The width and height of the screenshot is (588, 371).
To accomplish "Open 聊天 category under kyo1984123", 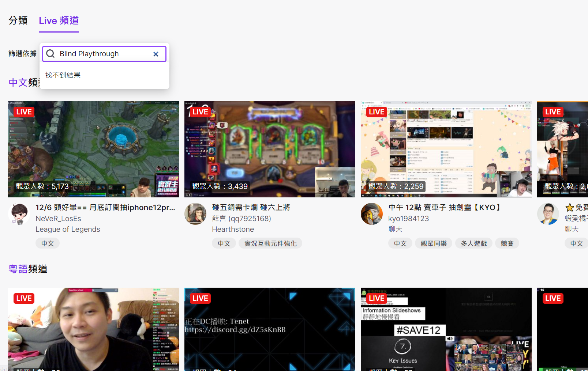I will coord(395,229).
